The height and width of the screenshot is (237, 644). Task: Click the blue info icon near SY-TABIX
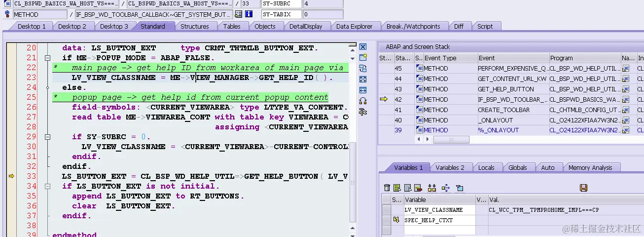[249, 14]
